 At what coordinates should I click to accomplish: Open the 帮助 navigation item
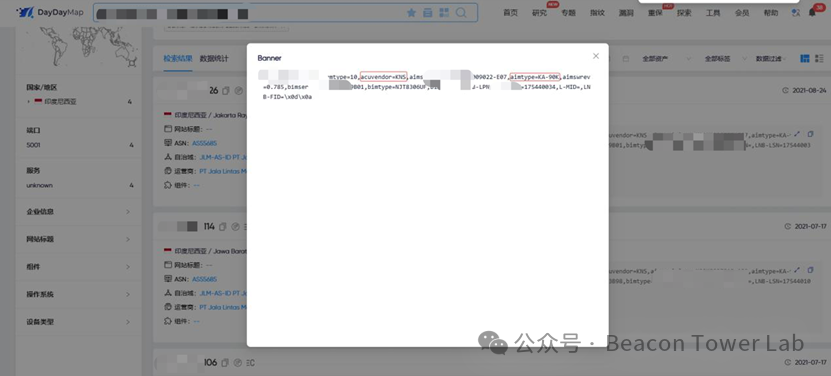tap(771, 13)
